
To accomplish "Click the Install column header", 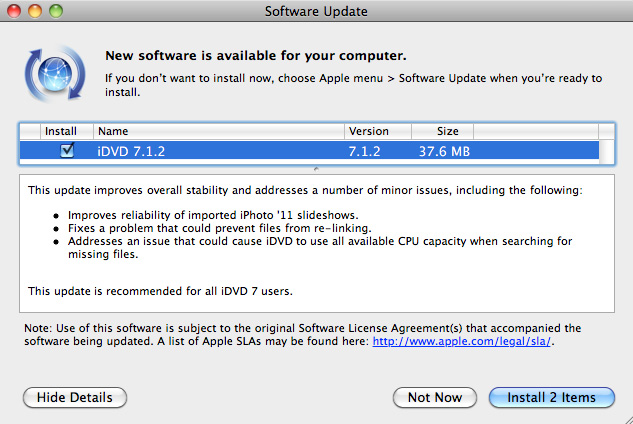I will [x=67, y=131].
